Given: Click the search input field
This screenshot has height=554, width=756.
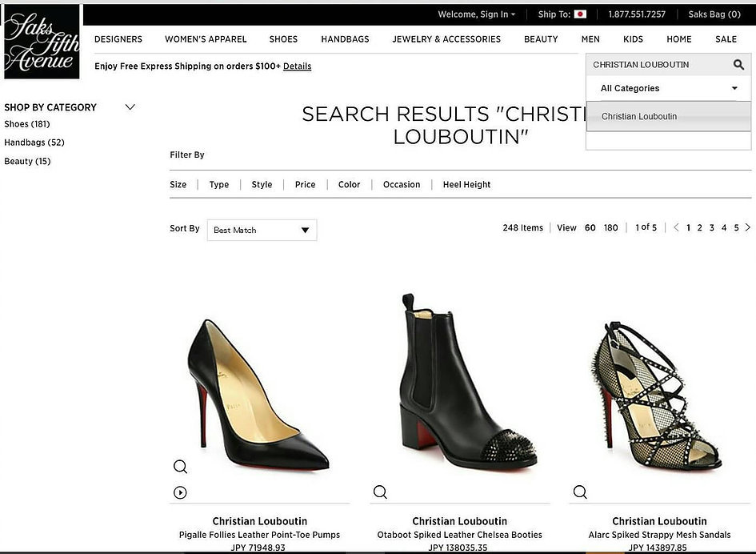Looking at the screenshot, I should click(658, 65).
